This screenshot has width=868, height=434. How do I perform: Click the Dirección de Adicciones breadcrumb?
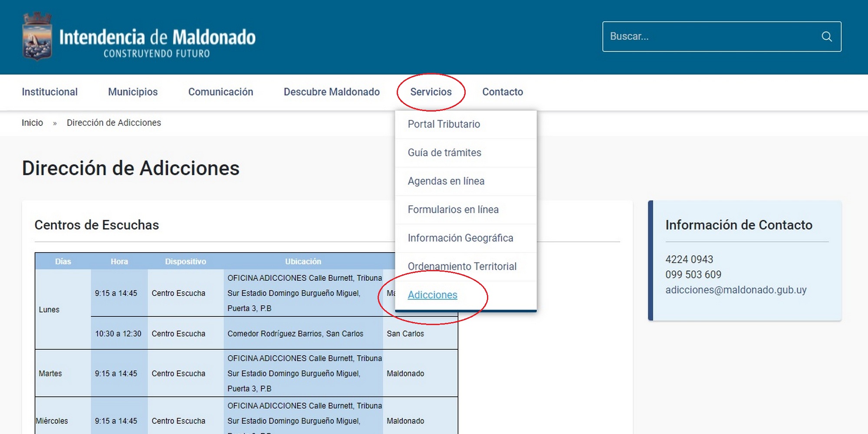pyautogui.click(x=114, y=123)
